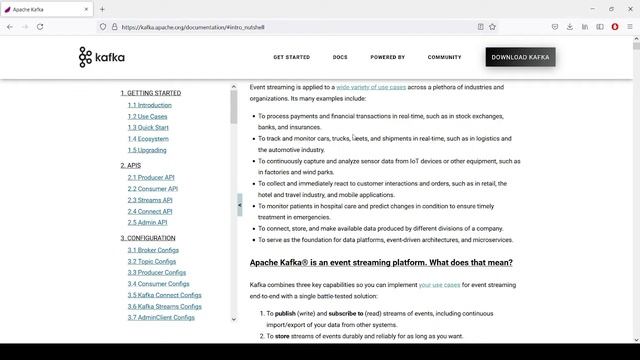Viewport: 640px width, 360px height.
Task: Collapse the docs sidebar with arrow handle
Action: [x=240, y=205]
